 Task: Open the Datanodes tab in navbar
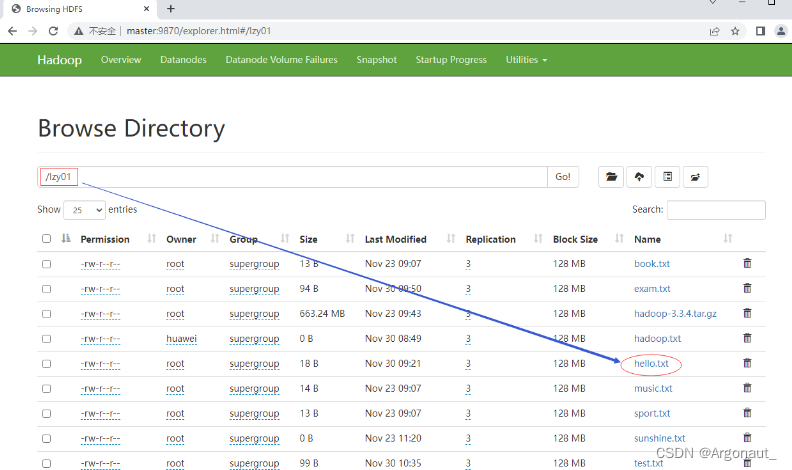[x=183, y=60]
